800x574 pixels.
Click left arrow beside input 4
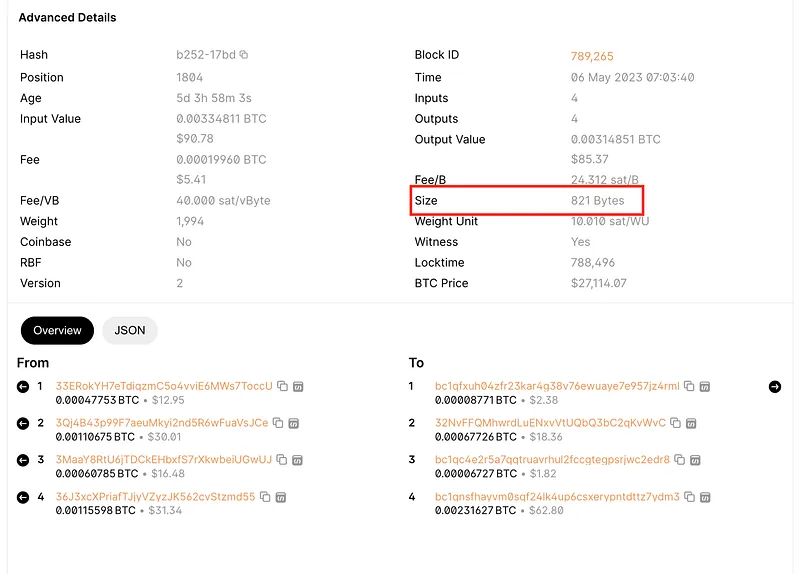(23, 497)
